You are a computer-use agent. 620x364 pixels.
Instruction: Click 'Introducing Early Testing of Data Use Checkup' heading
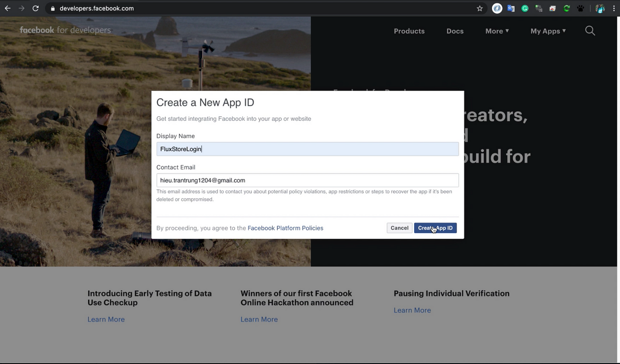tap(150, 298)
